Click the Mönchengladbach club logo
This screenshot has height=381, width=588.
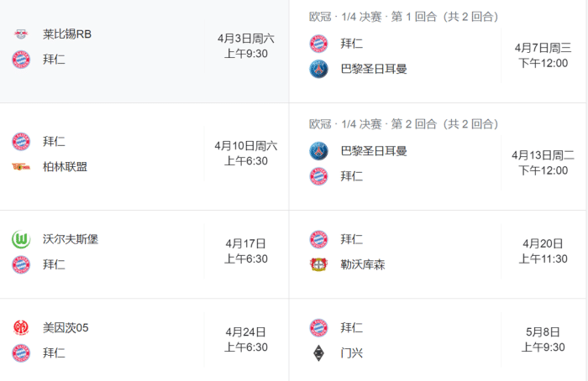318,352
